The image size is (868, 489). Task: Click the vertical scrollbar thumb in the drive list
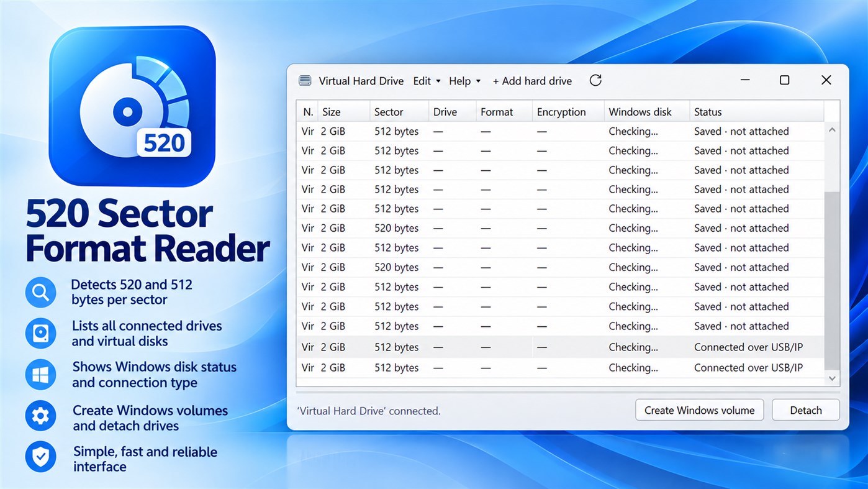[832, 281]
